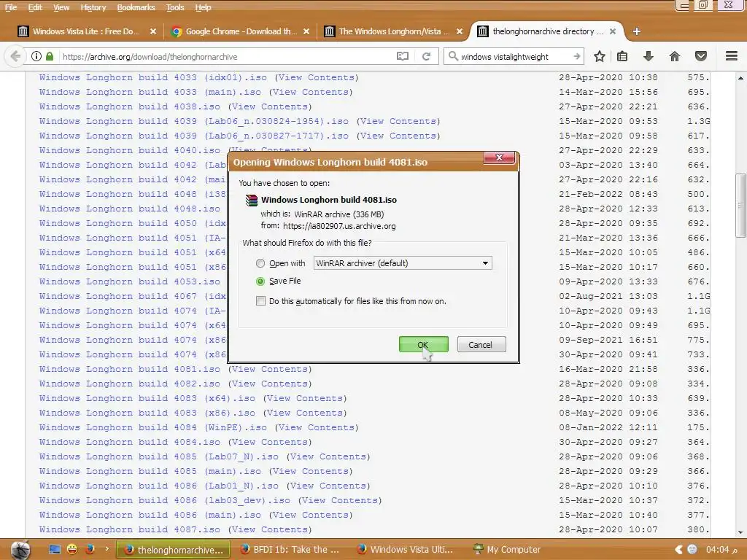
Task: Open the History menu
Action: [93, 7]
